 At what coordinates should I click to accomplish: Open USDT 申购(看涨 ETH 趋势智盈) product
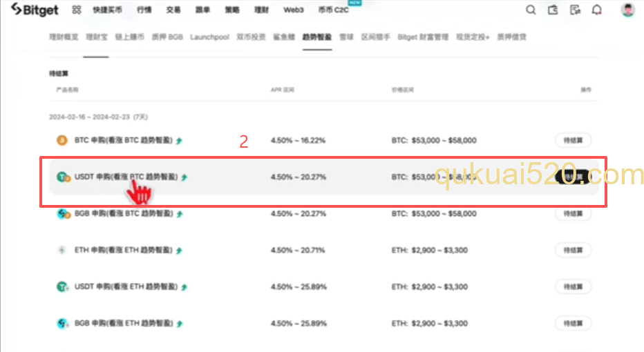(126, 286)
